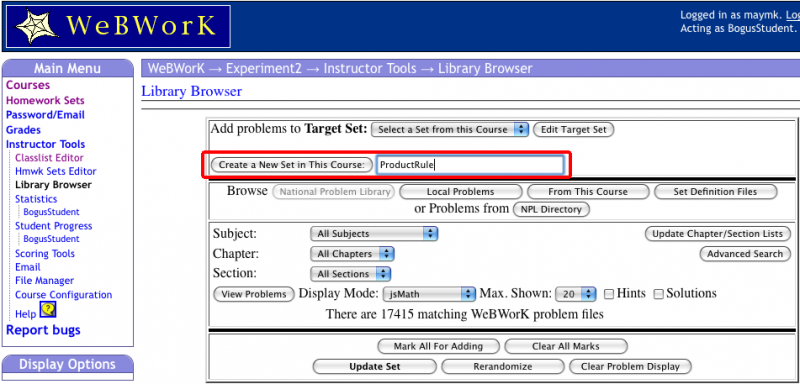This screenshot has width=800, height=384.
Task: Change Display Mode jsMath dropdown
Action: 429,294
